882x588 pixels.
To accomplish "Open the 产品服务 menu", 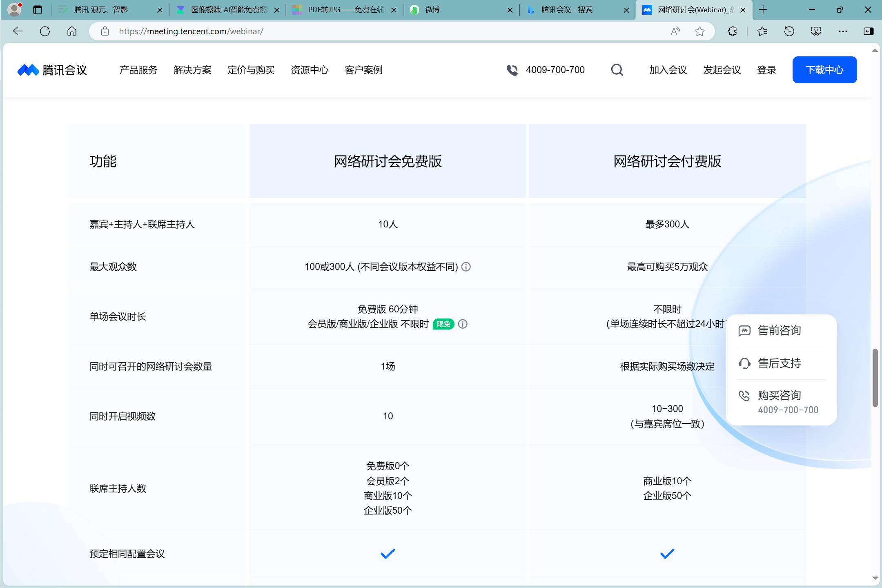I will click(x=138, y=70).
